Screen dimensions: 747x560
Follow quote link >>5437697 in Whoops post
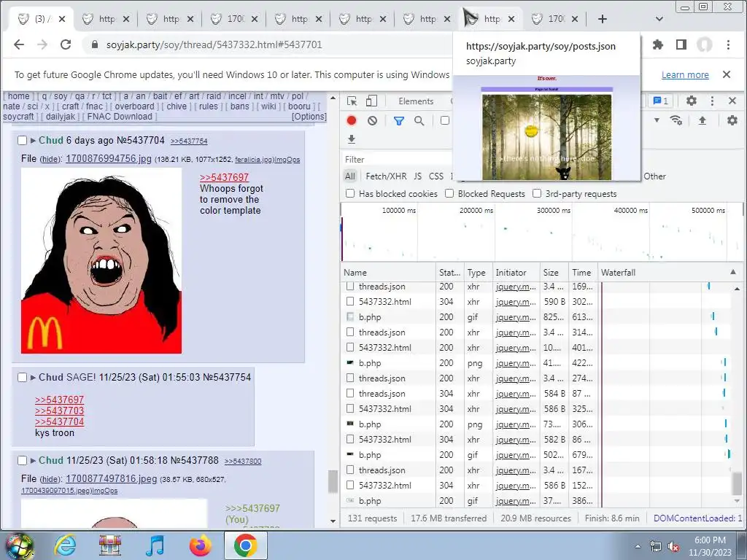(x=224, y=177)
